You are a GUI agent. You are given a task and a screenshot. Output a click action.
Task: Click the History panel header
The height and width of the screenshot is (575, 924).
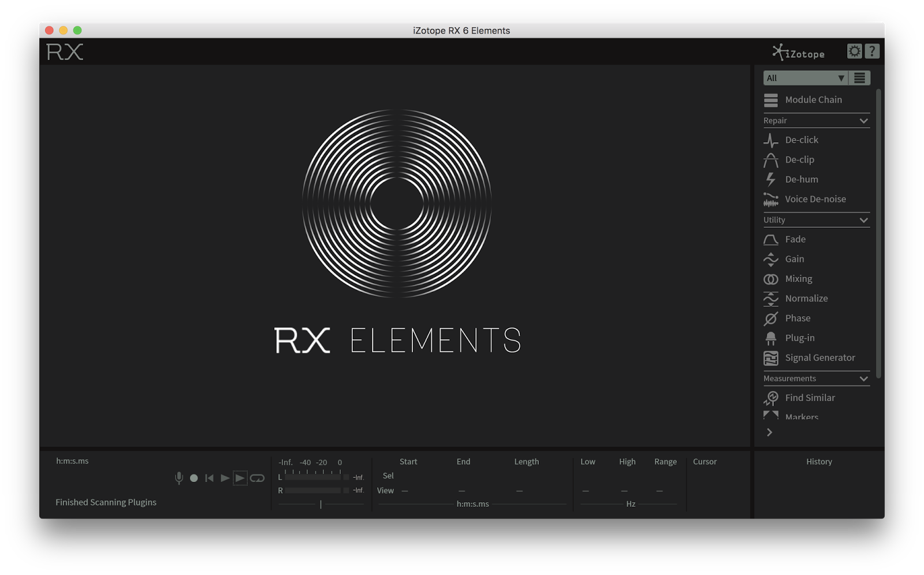tap(819, 461)
